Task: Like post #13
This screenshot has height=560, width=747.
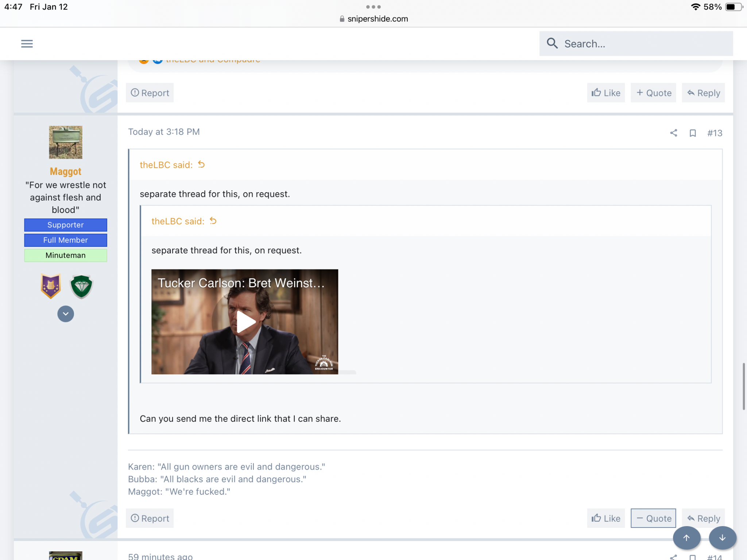Action: [x=606, y=518]
